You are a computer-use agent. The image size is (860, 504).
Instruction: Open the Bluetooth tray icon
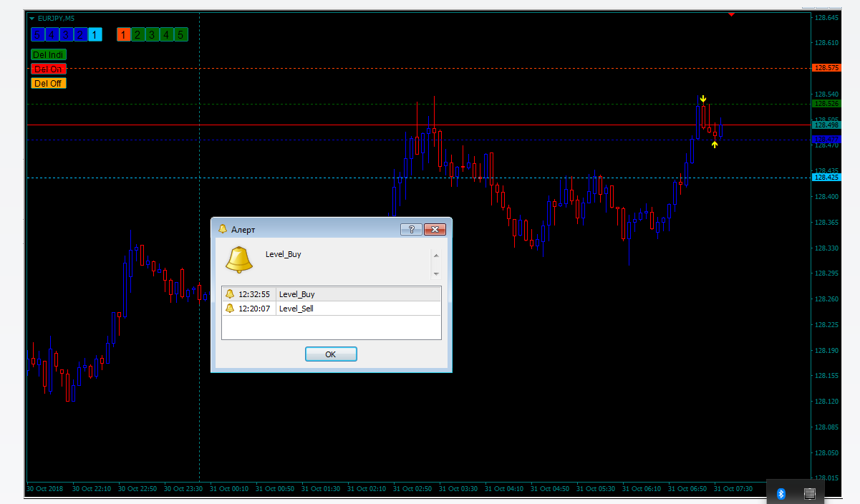coord(781,493)
